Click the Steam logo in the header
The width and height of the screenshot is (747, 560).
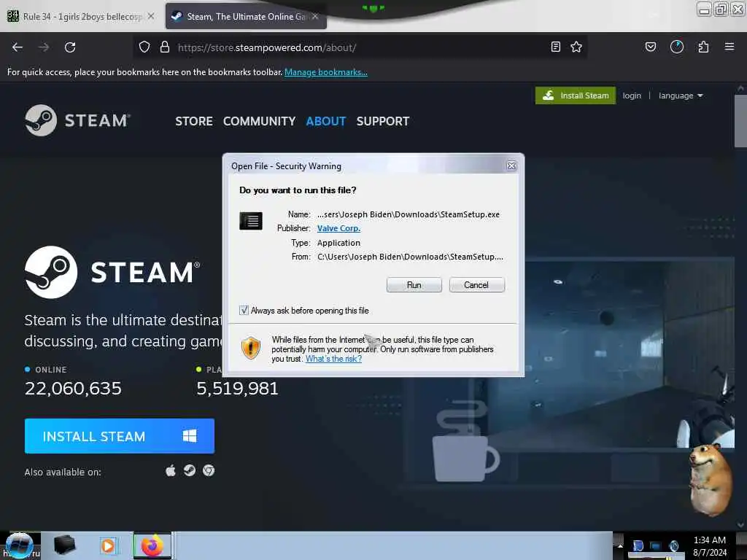pyautogui.click(x=77, y=120)
